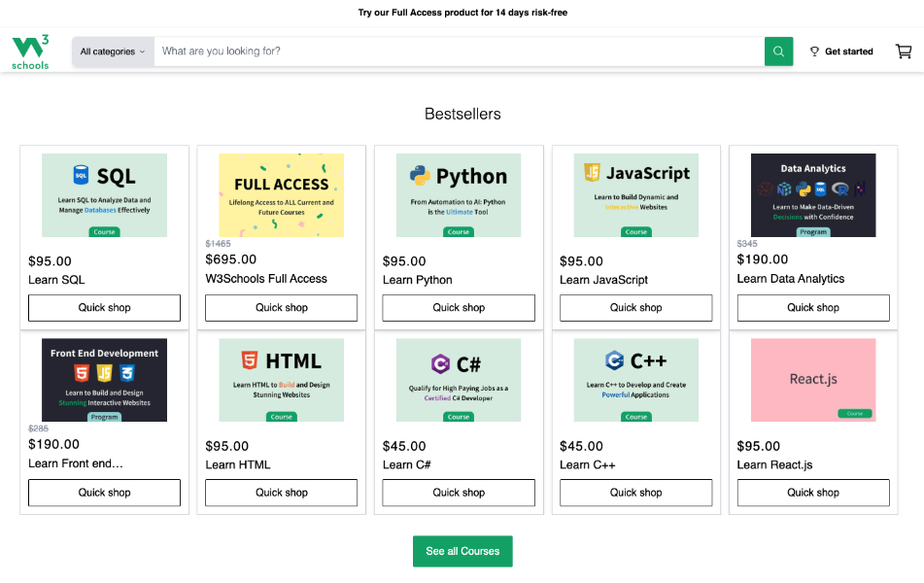Viewport: 924px width, 583px height.
Task: Open the Learn Front end title link
Action: pyautogui.click(x=76, y=463)
